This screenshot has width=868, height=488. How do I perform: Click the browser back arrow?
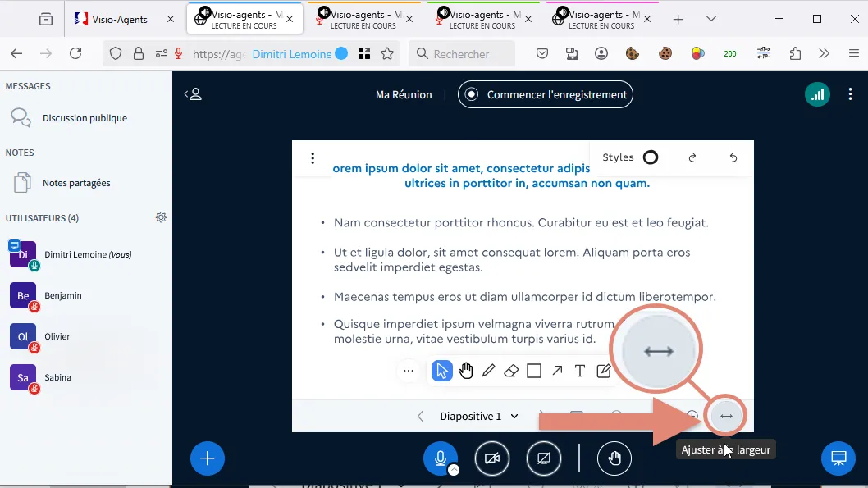[x=16, y=53]
